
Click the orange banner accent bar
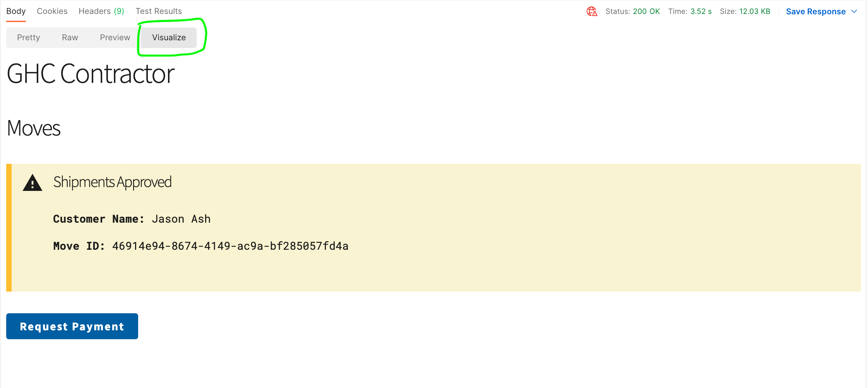coord(9,227)
